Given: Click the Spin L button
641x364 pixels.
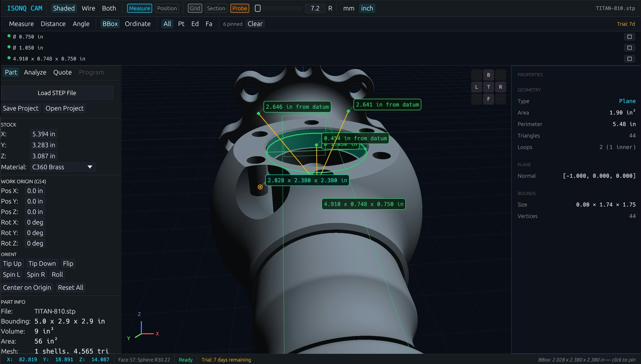Looking at the screenshot, I should [x=11, y=274].
